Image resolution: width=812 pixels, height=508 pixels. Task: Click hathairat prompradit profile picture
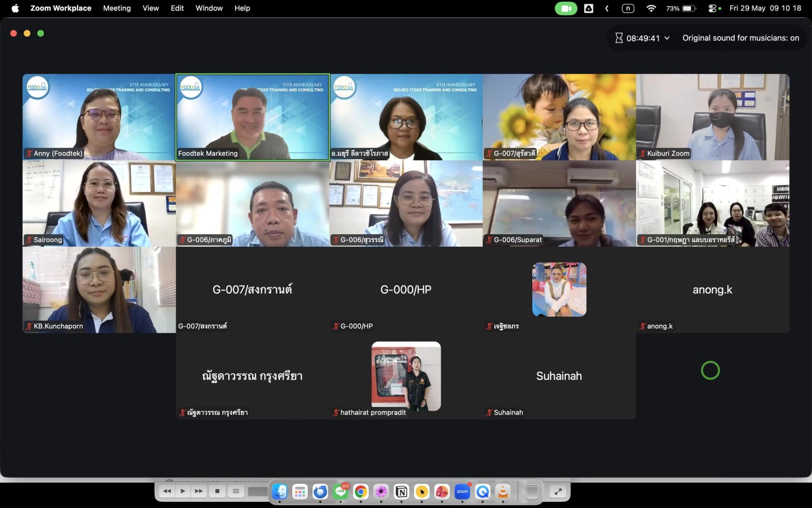(406, 376)
